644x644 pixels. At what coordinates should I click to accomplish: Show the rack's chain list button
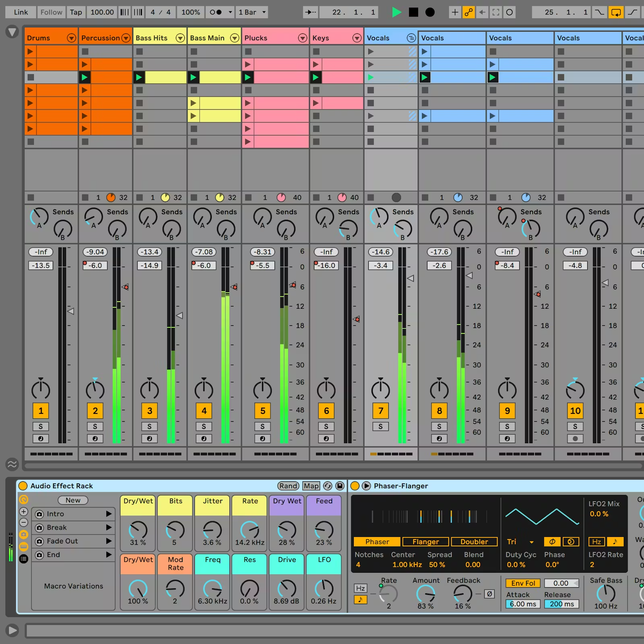click(24, 559)
